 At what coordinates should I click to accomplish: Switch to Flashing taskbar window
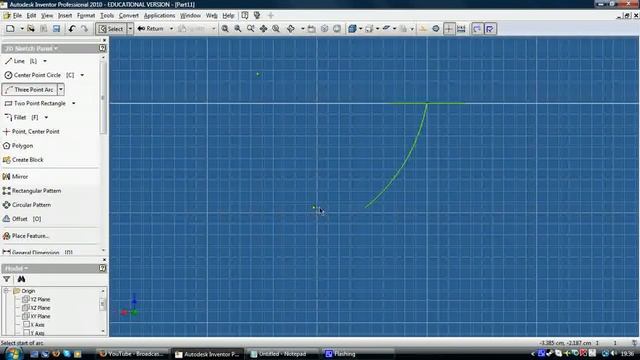(357, 354)
